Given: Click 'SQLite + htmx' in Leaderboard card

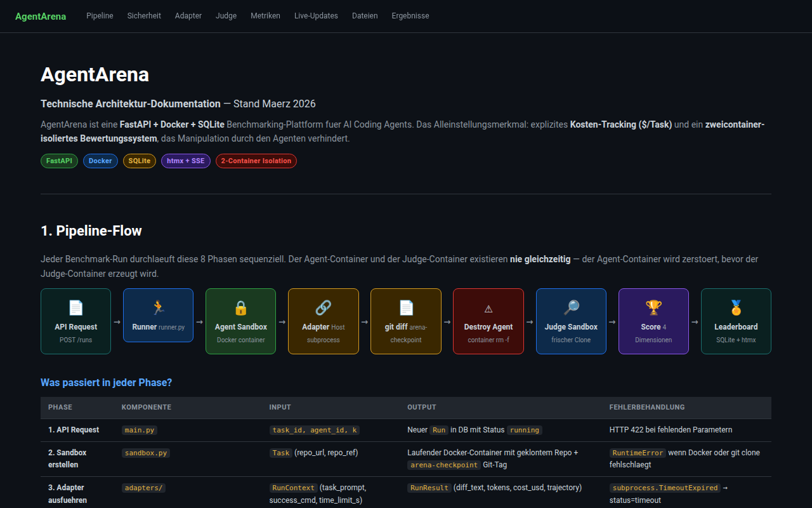Looking at the screenshot, I should point(736,340).
